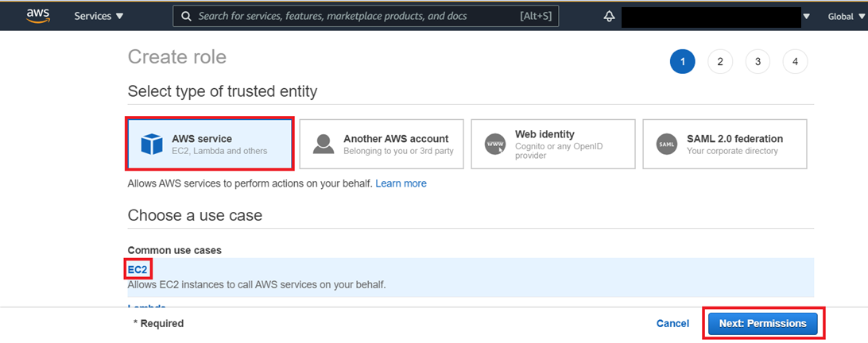The width and height of the screenshot is (868, 343).
Task: Choose the Lambda use case
Action: [x=147, y=306]
